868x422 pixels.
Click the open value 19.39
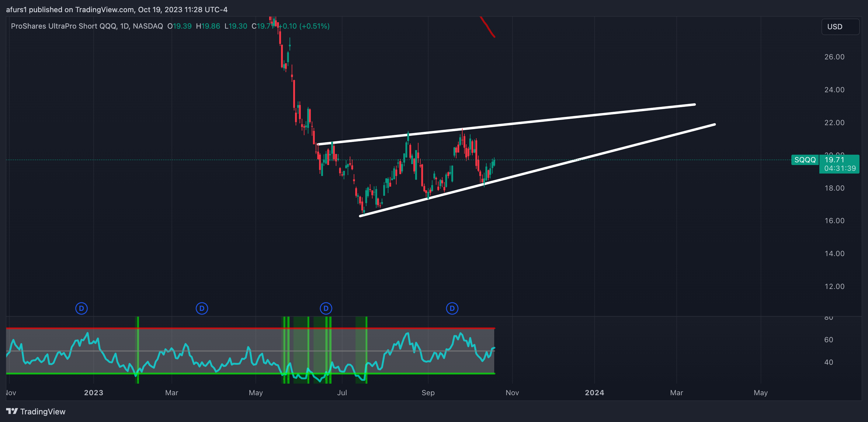182,26
